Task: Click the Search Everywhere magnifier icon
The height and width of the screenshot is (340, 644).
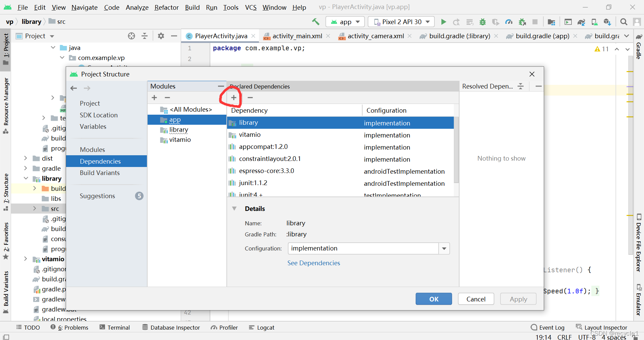Action: [624, 22]
